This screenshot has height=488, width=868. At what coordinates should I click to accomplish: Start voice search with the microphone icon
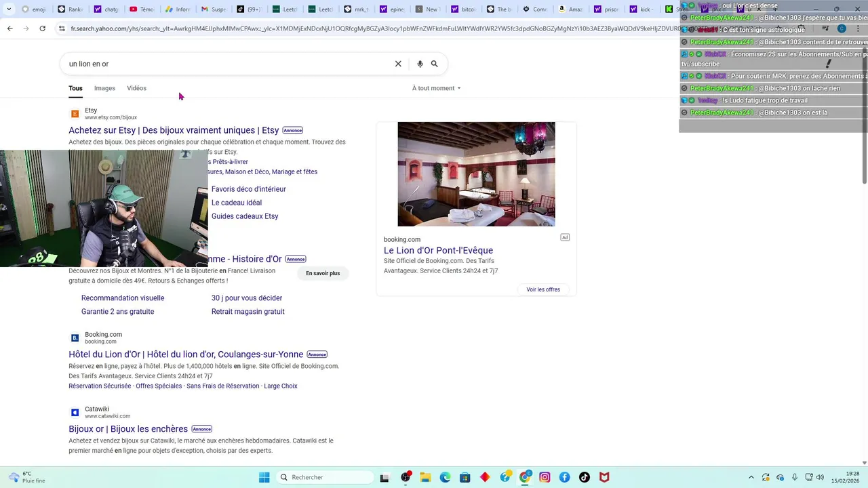click(x=420, y=64)
